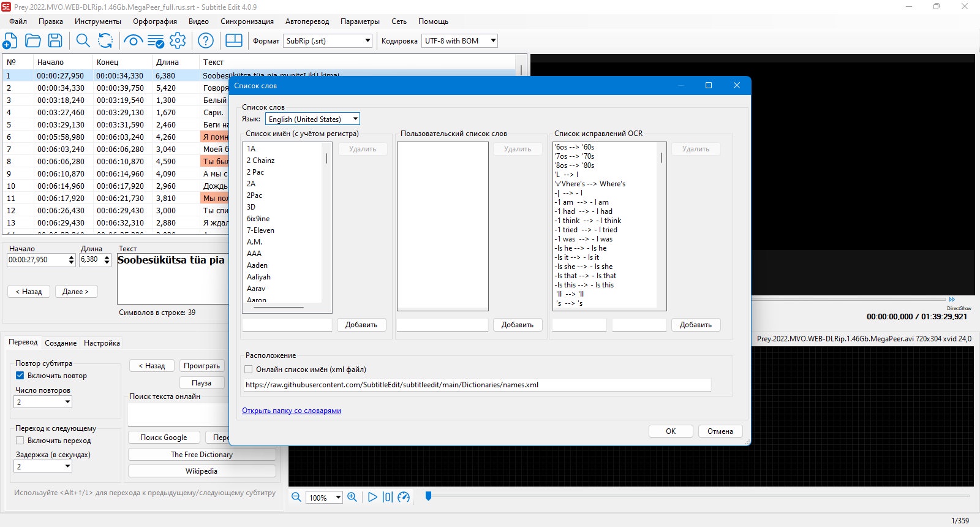
Task: Open Find using the magnifier toolbar icon
Action: 83,41
